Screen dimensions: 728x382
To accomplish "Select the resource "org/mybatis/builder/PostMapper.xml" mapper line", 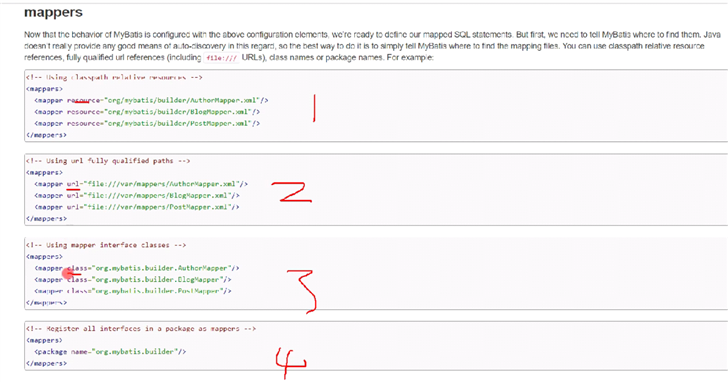I will point(147,123).
